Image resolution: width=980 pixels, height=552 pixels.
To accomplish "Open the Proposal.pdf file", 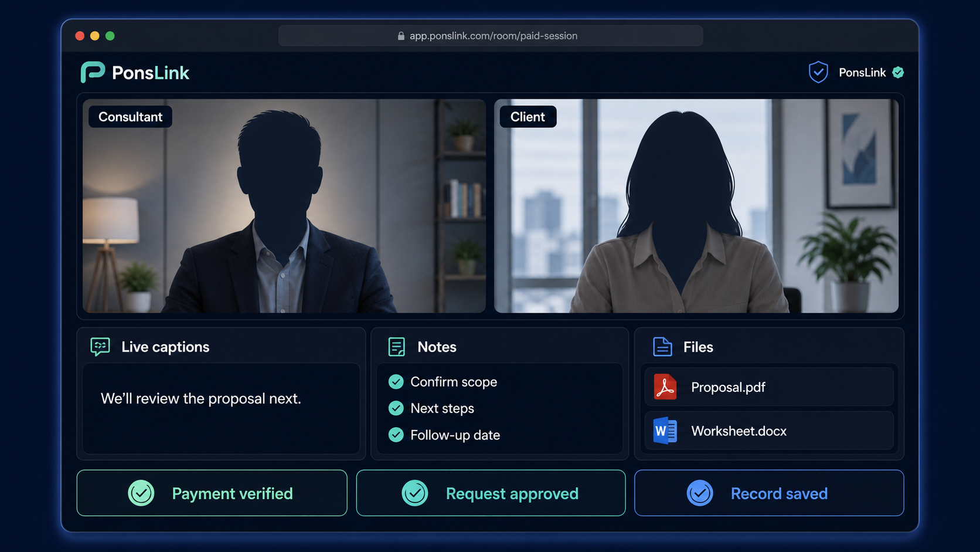I will click(x=769, y=387).
